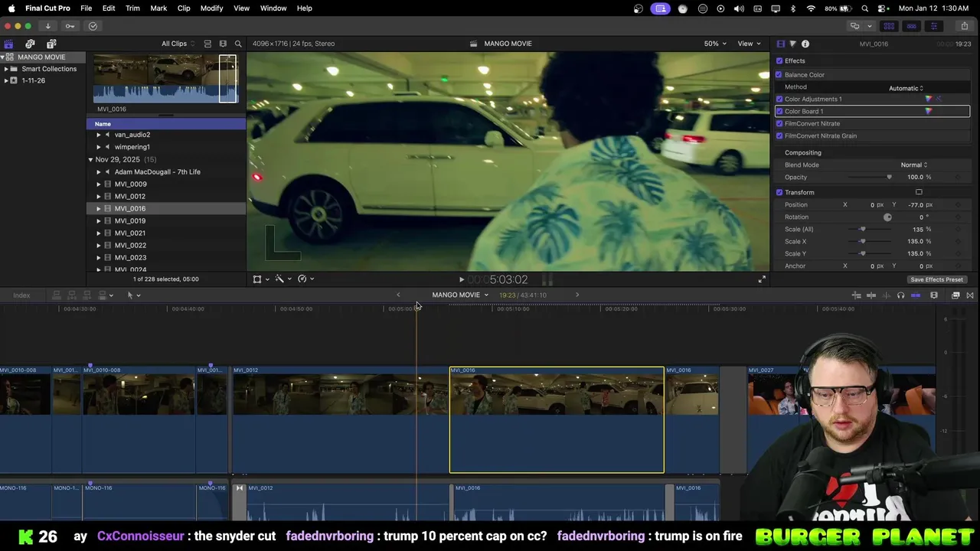The width and height of the screenshot is (980, 551).
Task: Click the browser search magnifier icon
Action: pyautogui.click(x=238, y=44)
